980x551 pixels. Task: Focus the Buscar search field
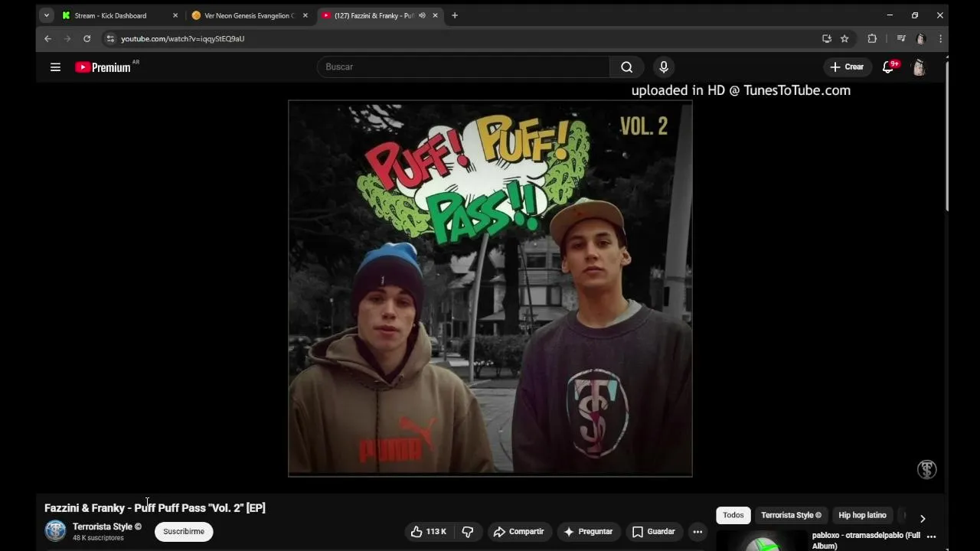coord(463,67)
